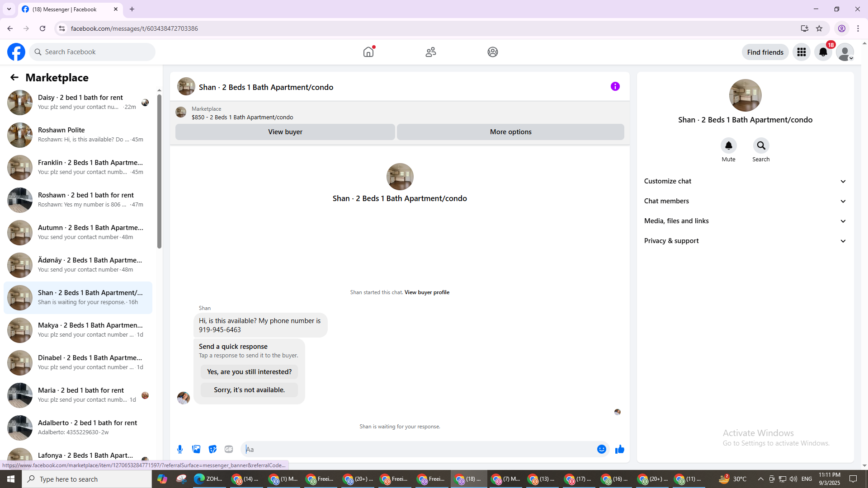868x488 pixels.
Task: Expand the Customize chat section
Action: click(745, 181)
